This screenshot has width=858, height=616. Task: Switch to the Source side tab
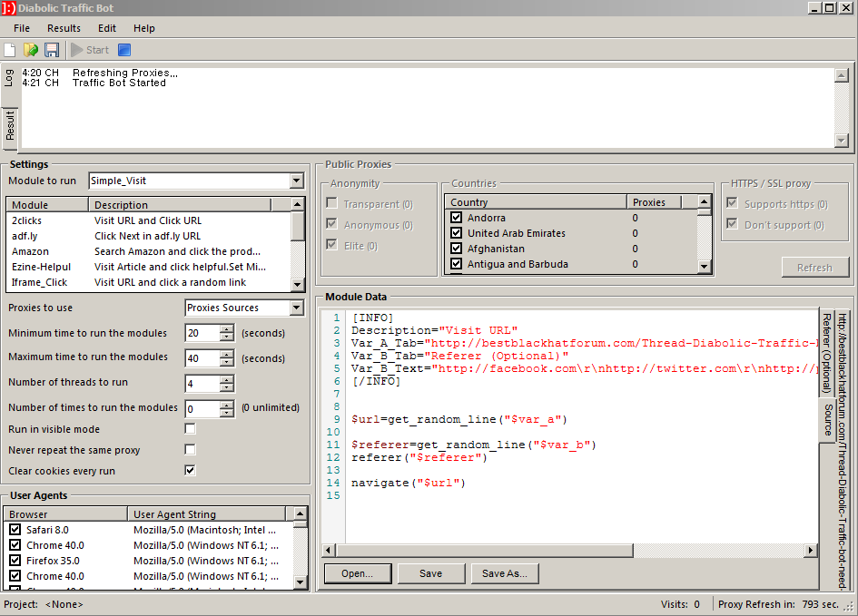click(x=827, y=419)
